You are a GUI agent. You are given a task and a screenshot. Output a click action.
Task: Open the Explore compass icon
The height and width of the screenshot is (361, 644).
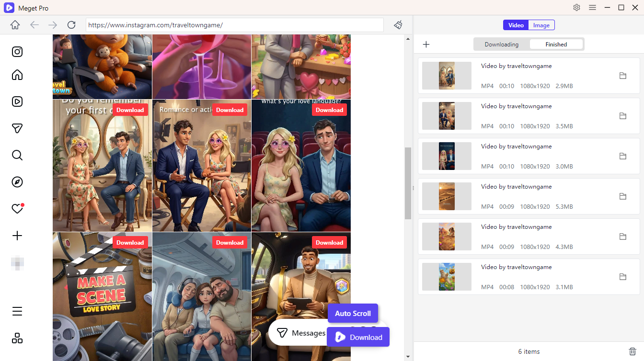point(17,182)
